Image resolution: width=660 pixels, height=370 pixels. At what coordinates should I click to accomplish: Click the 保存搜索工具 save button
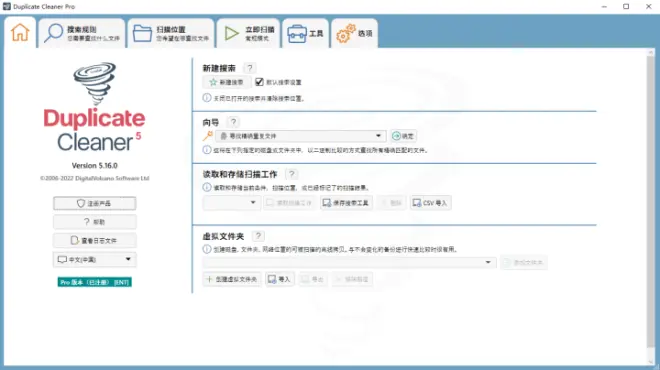click(346, 203)
